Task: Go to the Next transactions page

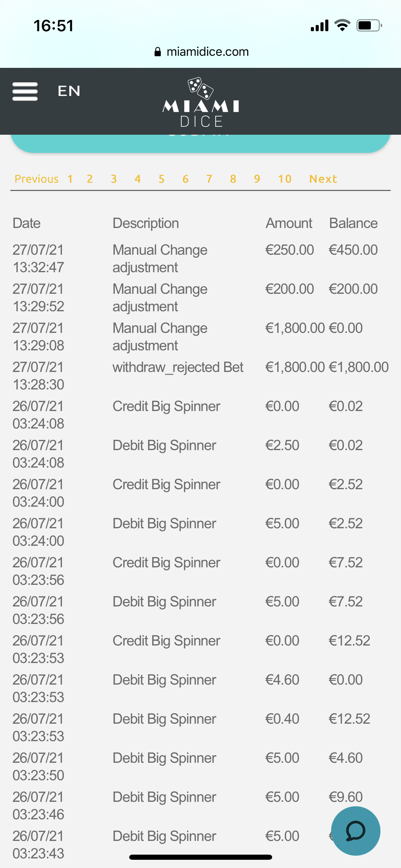Action: pos(323,179)
